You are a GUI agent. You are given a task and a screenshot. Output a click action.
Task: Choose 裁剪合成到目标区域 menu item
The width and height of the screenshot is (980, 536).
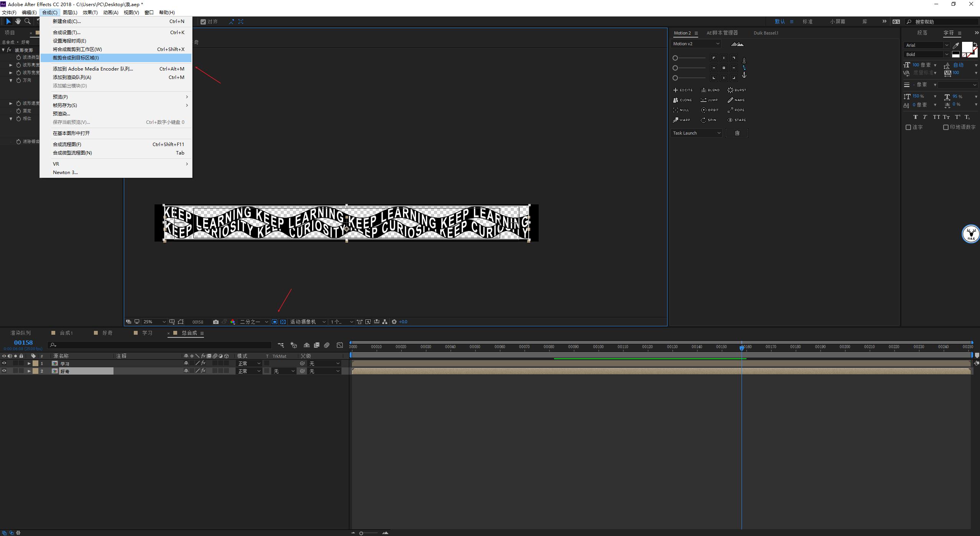coord(76,58)
